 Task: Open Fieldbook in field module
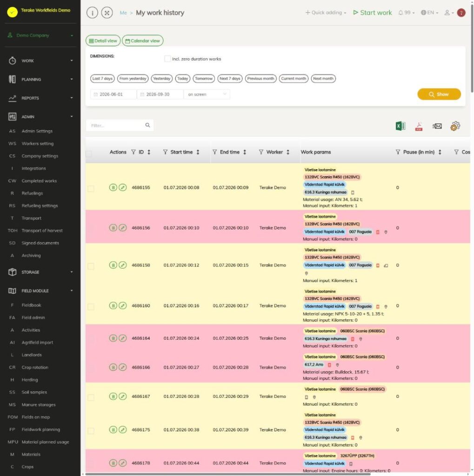click(x=31, y=305)
